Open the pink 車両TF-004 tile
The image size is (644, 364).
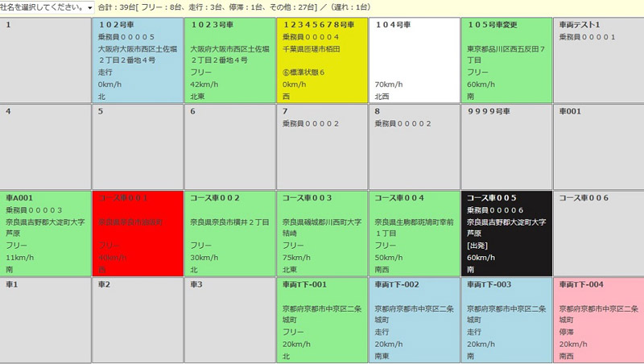pyautogui.click(x=599, y=320)
